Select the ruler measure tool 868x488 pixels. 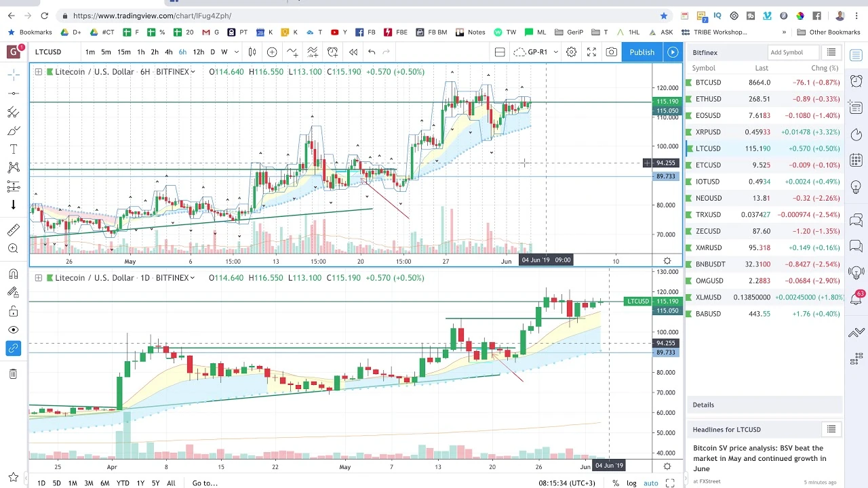point(13,230)
